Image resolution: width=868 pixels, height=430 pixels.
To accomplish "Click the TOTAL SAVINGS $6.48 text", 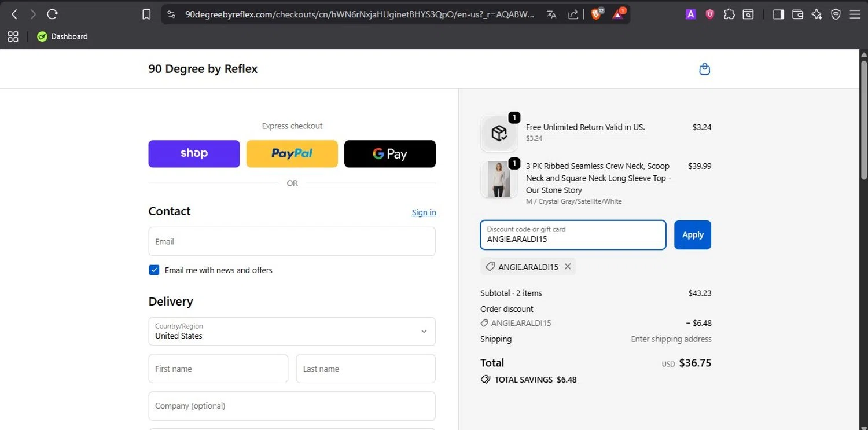I will click(535, 380).
